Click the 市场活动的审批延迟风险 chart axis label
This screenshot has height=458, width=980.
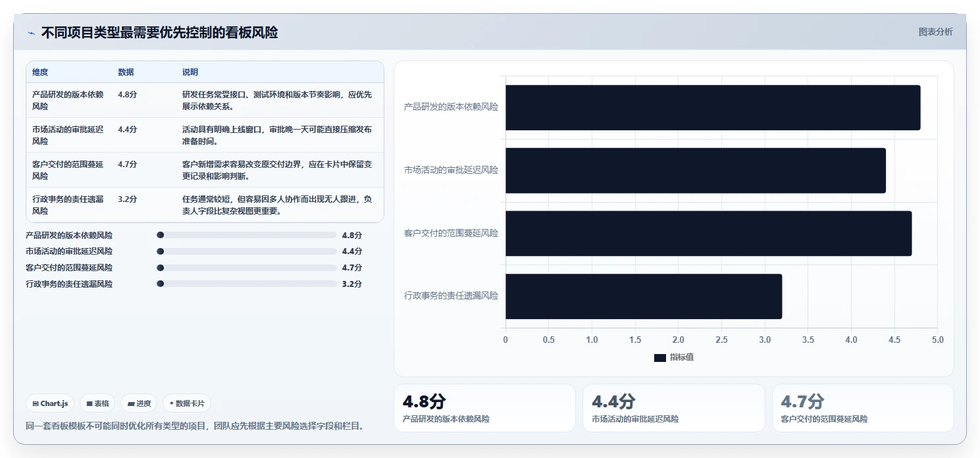pos(451,170)
